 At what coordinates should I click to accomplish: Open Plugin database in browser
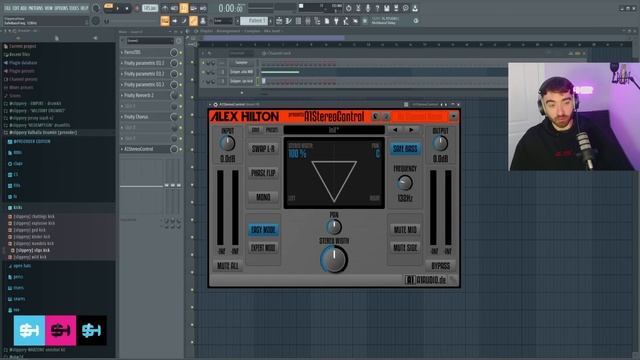[x=23, y=63]
